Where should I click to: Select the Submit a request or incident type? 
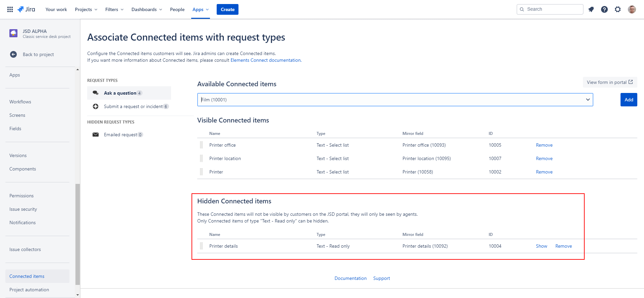[133, 106]
